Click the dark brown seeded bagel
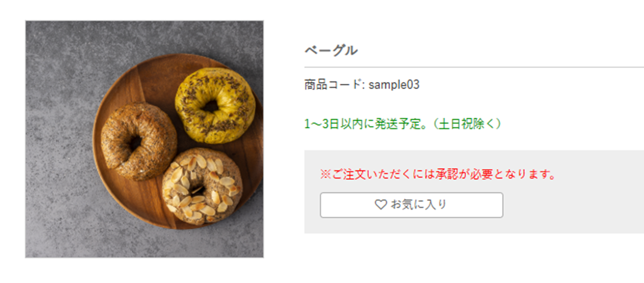644x283 pixels. (138, 141)
